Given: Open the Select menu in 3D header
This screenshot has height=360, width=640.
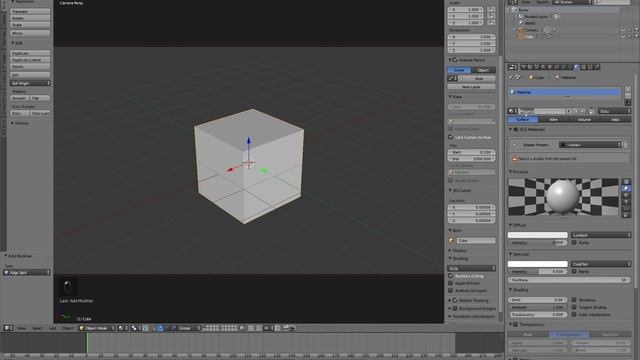Looking at the screenshot, I should tap(37, 328).
